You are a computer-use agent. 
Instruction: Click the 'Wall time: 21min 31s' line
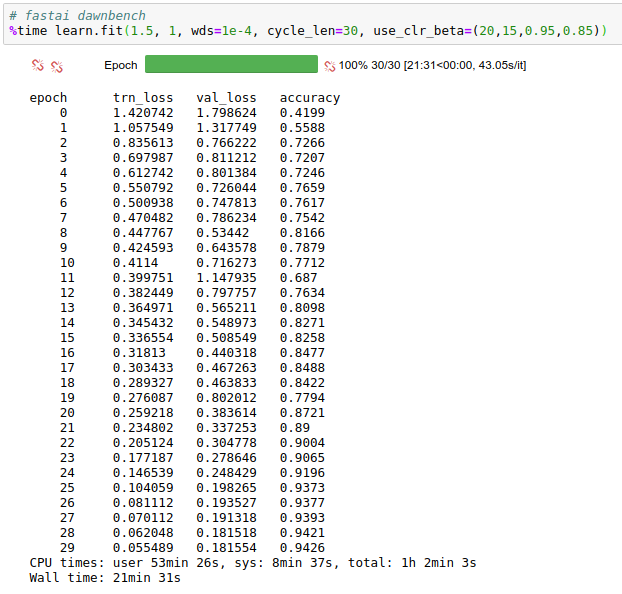105,578
